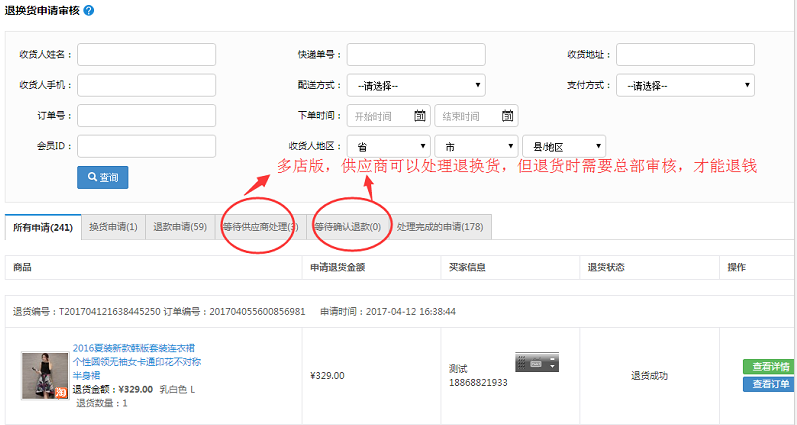Open the 等待确认退款 tab
The width and height of the screenshot is (797, 425).
347,227
